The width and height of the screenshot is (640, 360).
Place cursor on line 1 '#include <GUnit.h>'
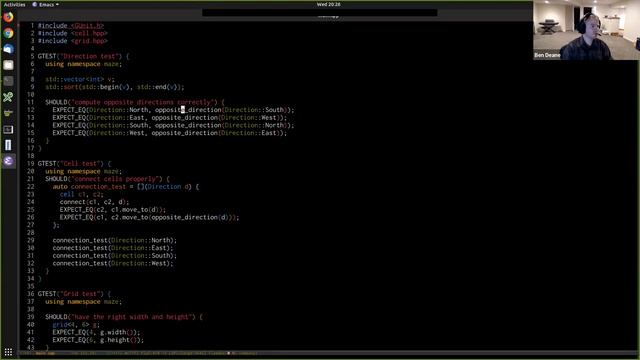tap(71, 25)
